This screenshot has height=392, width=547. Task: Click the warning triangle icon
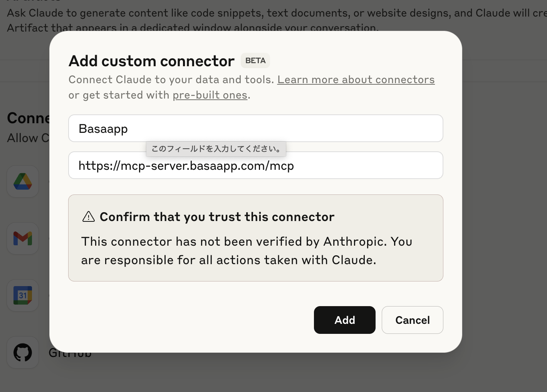point(89,217)
